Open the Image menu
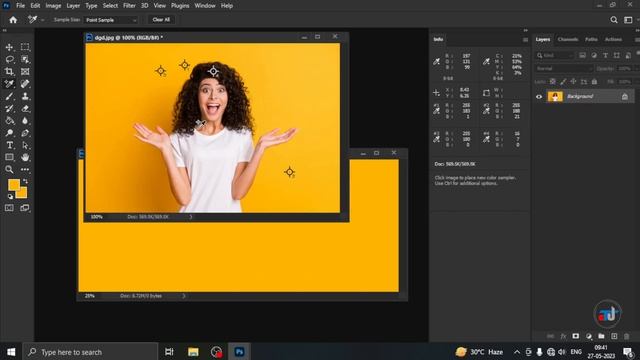 tap(53, 6)
